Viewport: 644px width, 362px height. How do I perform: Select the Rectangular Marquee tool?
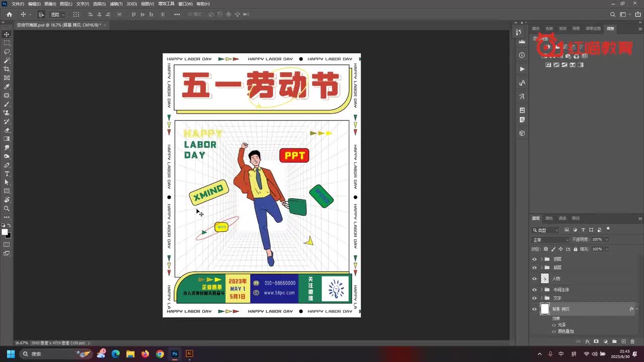pos(7,43)
